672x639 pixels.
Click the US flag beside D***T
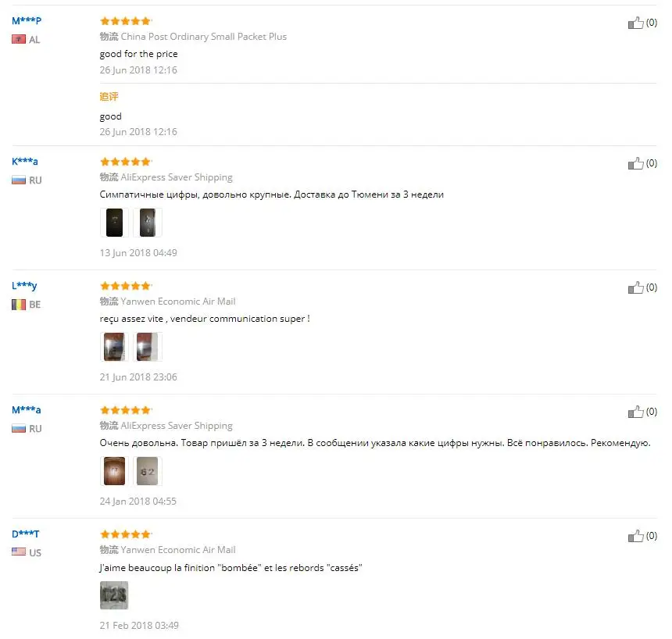pyautogui.click(x=19, y=552)
